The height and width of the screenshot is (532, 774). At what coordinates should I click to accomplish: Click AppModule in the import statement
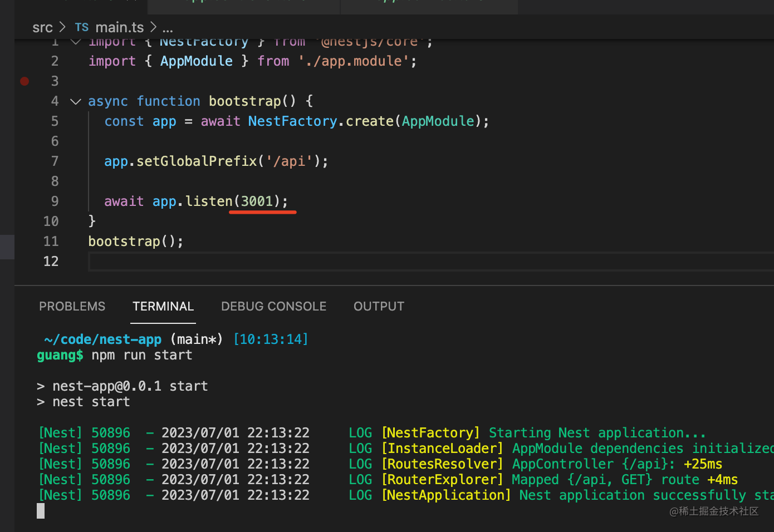tap(196, 61)
